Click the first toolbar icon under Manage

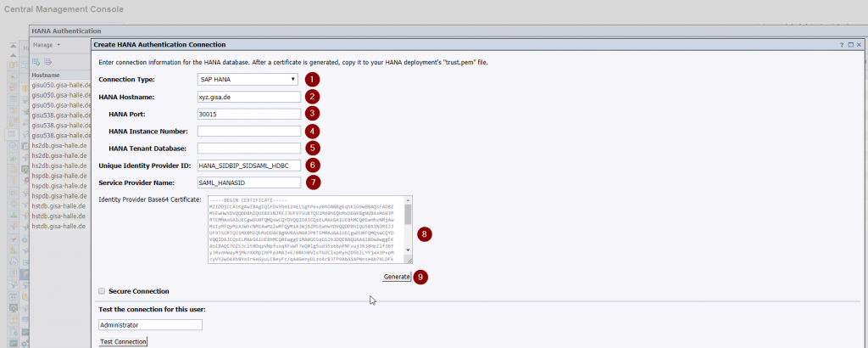pos(36,61)
